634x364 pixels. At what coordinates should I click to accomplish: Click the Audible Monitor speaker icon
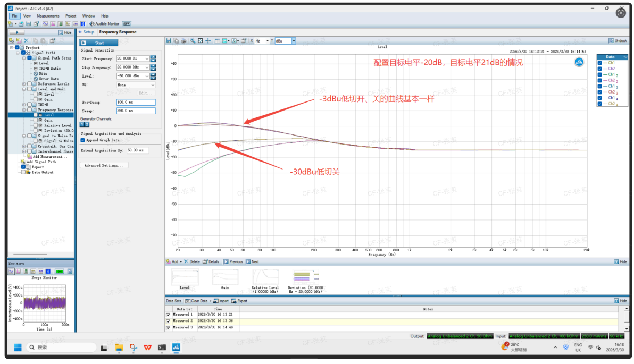click(x=92, y=24)
